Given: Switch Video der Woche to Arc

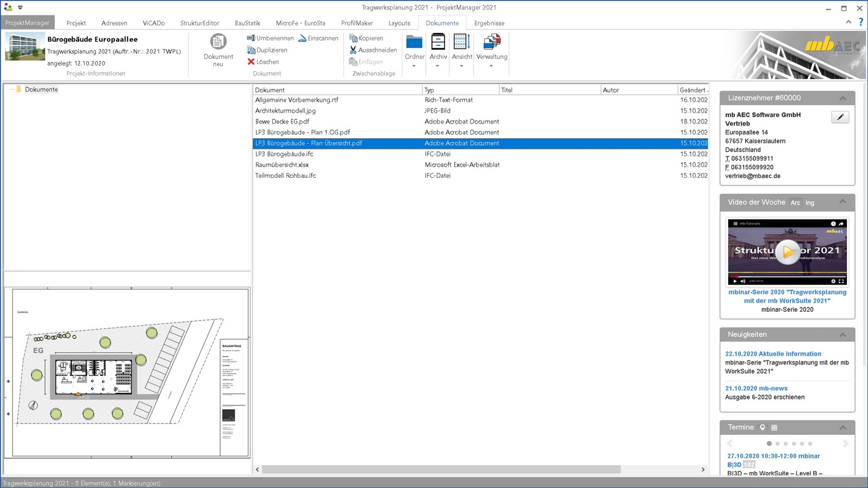Looking at the screenshot, I should [795, 203].
